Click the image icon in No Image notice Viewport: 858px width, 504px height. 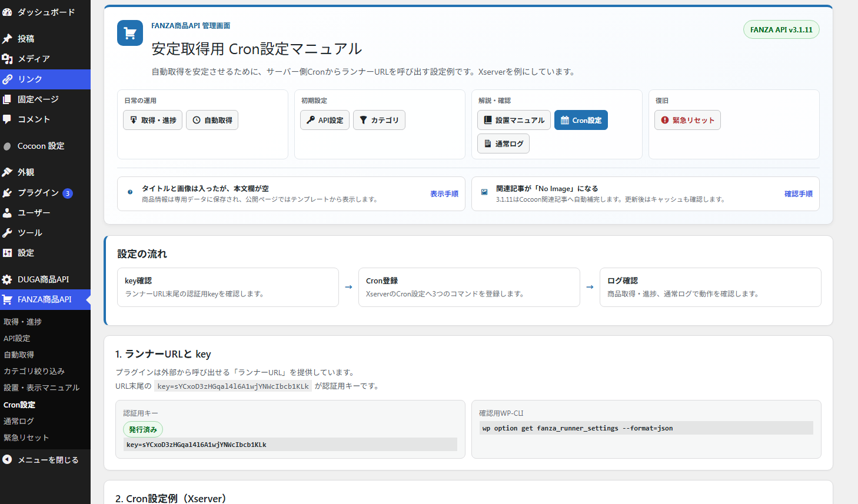[x=484, y=192]
